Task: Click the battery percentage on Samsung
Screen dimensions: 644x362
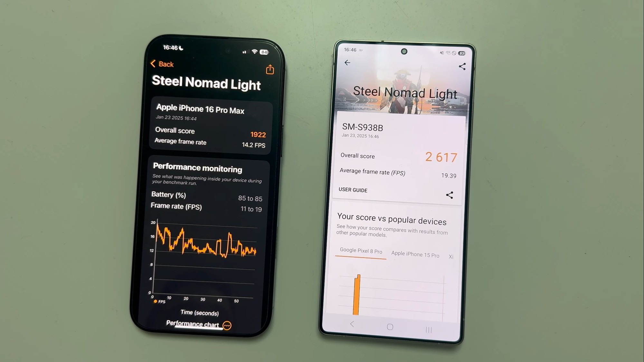Action: pos(464,53)
